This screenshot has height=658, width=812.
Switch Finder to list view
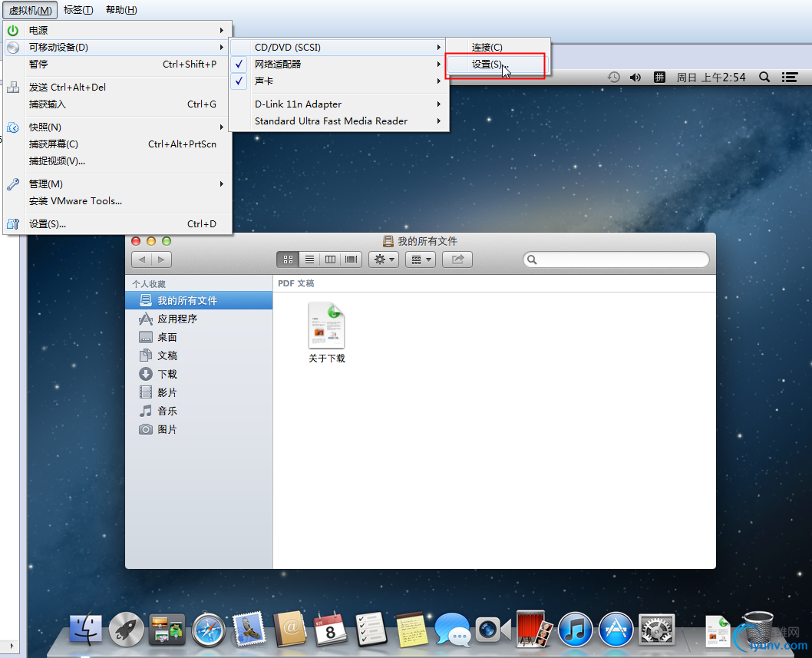coord(309,260)
